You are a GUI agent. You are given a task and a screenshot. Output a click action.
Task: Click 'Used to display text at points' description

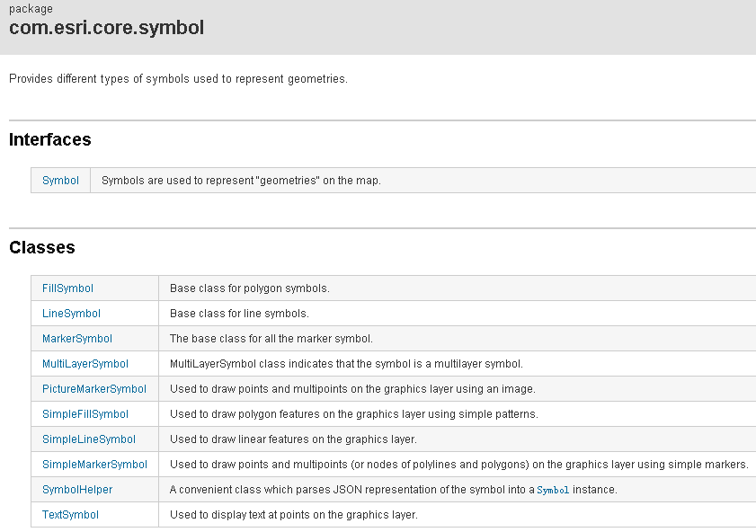294,514
